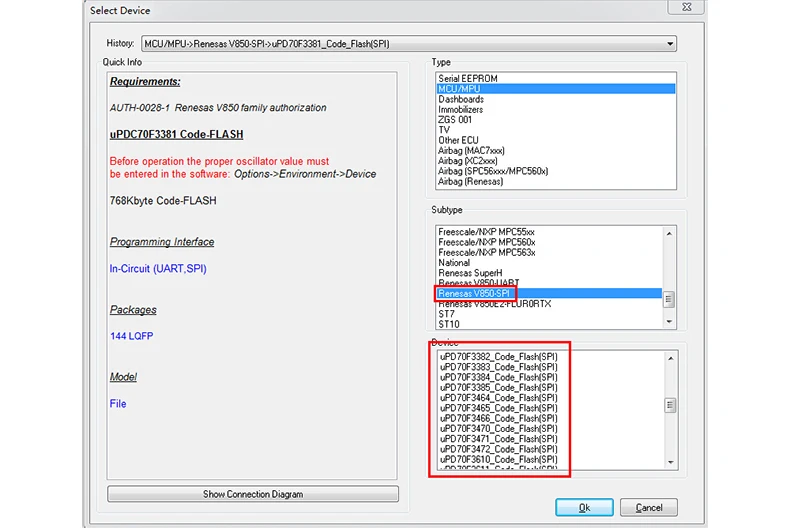Click the Subtype list scroll-up arrow
Screen dimensions: 790x528
[669, 233]
